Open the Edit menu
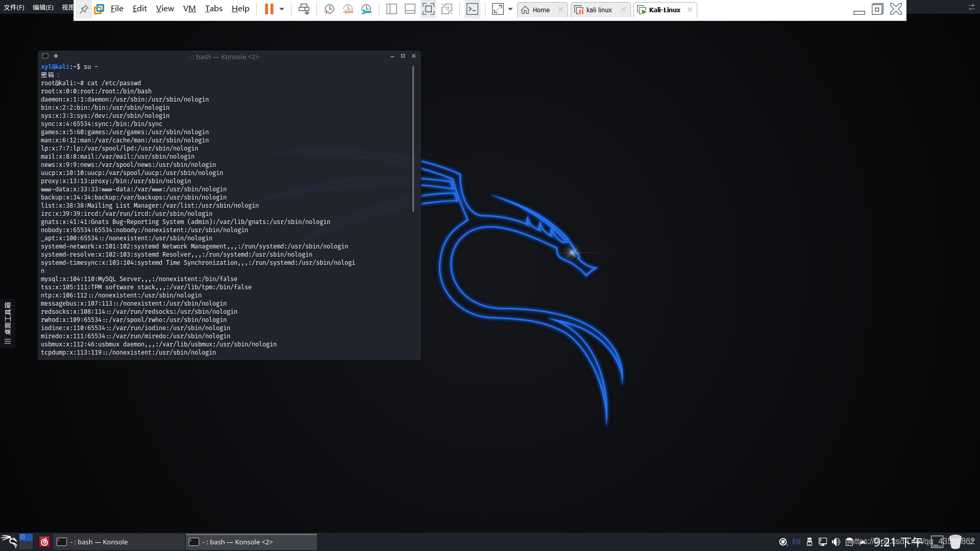Image resolution: width=980 pixels, height=551 pixels. 139,9
